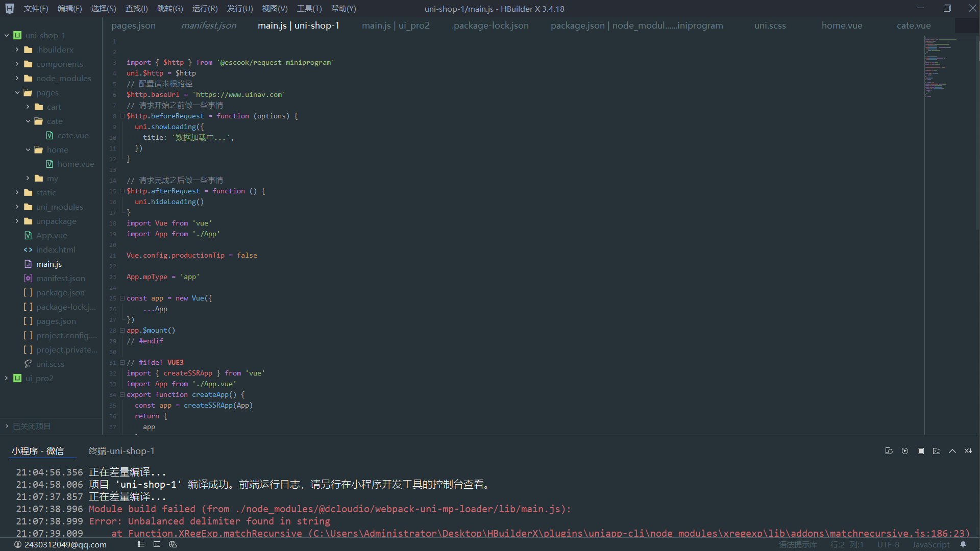This screenshot has height=551, width=980.
Task: Maximize console panel with the up-chevron icon
Action: pos(952,451)
